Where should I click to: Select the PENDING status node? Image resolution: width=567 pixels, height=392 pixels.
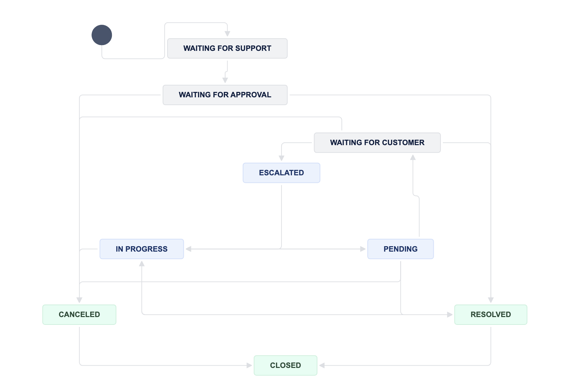coord(400,249)
